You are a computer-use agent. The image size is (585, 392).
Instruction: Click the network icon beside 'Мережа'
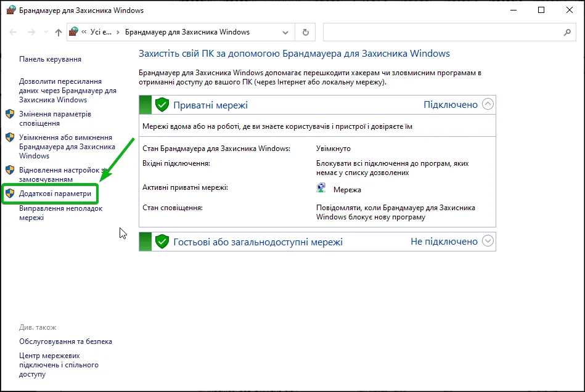[321, 188]
